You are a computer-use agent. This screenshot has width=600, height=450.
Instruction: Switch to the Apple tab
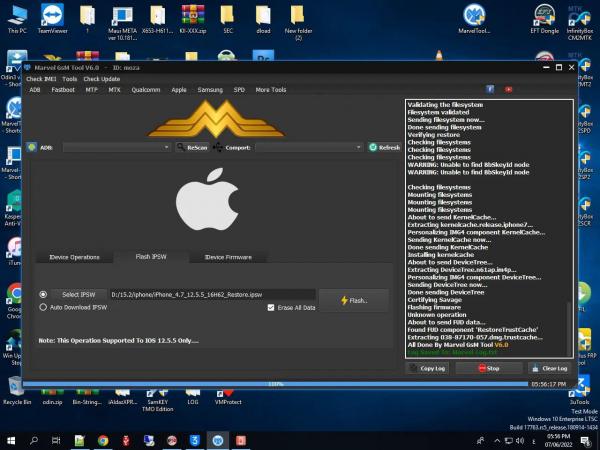(x=179, y=90)
